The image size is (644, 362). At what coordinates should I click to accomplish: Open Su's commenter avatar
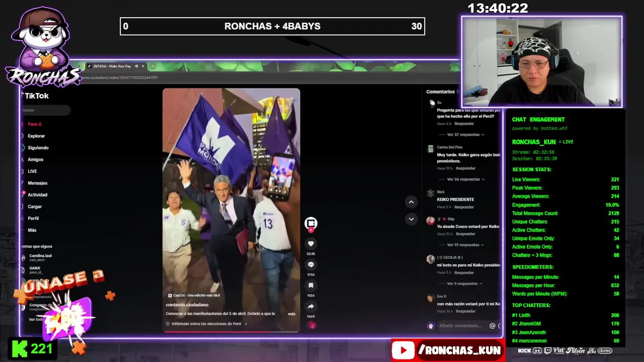[x=431, y=104]
